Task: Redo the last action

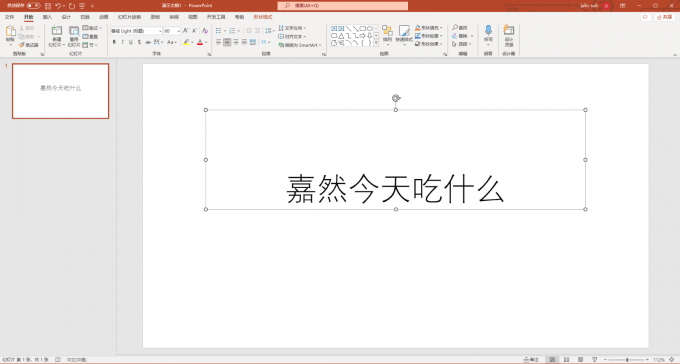Action: coord(72,6)
